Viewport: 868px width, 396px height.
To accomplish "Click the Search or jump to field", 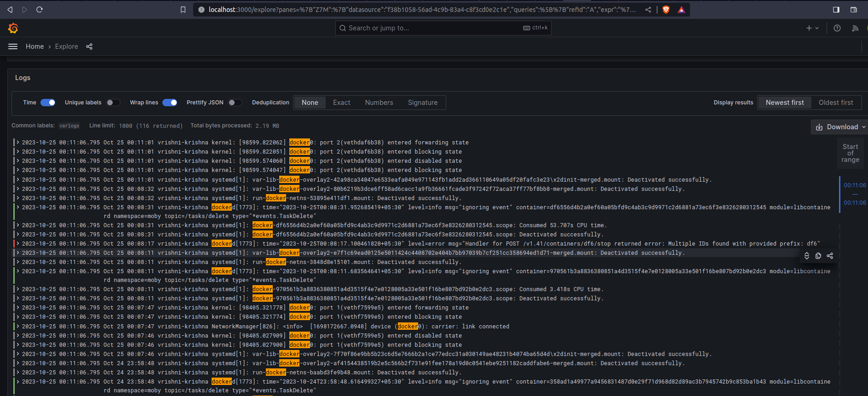I will tap(443, 28).
